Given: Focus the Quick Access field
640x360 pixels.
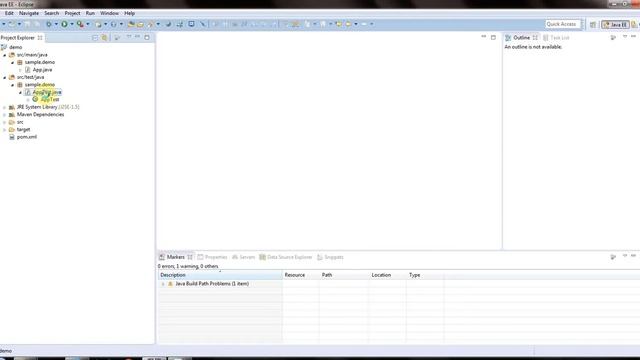Looking at the screenshot, I should point(562,24).
